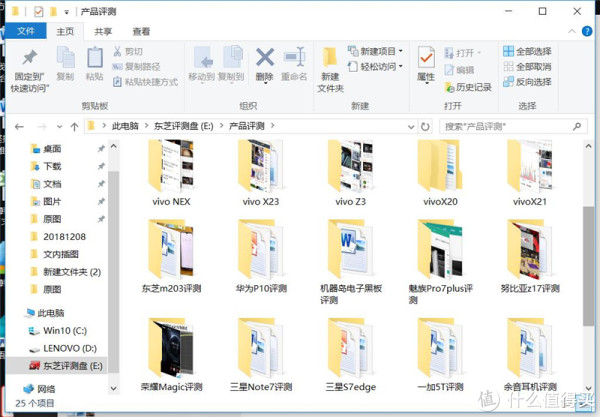Switch to the 主页 Home tab
The width and height of the screenshot is (600, 417).
coord(65,31)
